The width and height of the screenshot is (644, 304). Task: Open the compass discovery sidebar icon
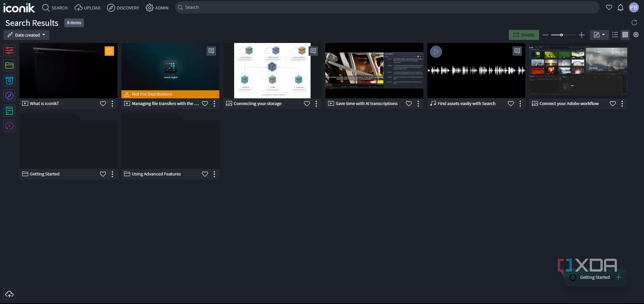coord(9,95)
